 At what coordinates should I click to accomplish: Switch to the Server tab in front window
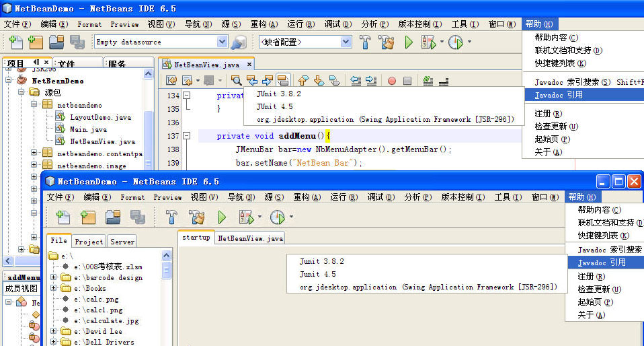click(122, 242)
